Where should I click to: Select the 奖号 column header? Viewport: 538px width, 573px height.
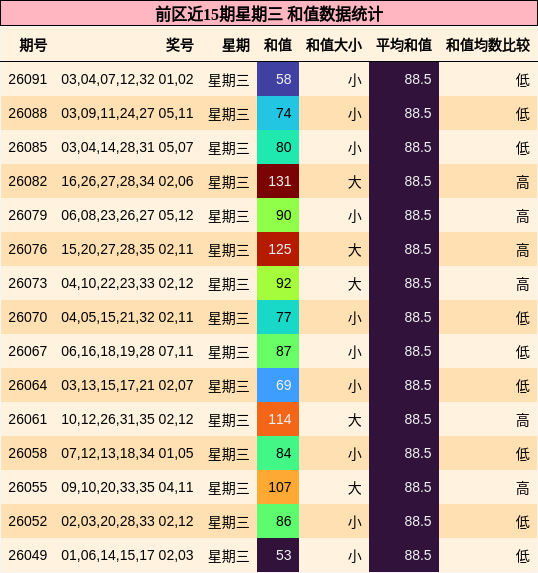click(x=179, y=45)
